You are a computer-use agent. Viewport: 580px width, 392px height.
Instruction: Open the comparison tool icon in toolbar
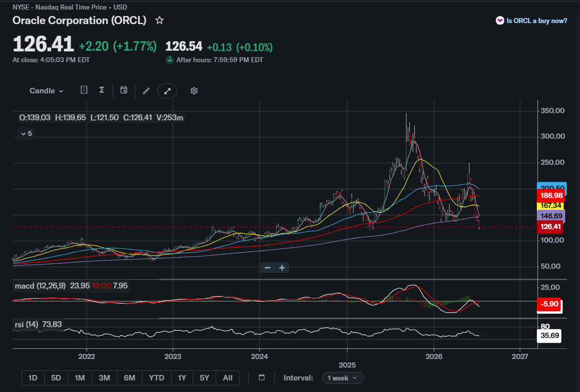84,90
